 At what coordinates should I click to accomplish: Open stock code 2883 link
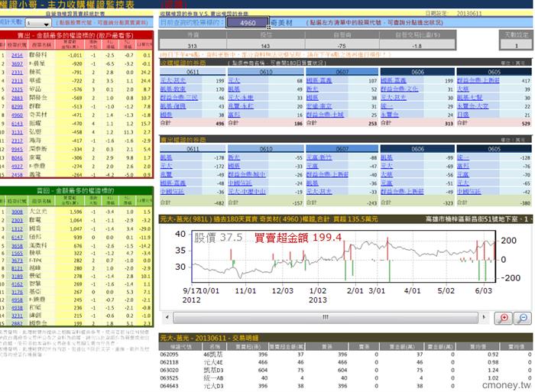click(x=17, y=98)
